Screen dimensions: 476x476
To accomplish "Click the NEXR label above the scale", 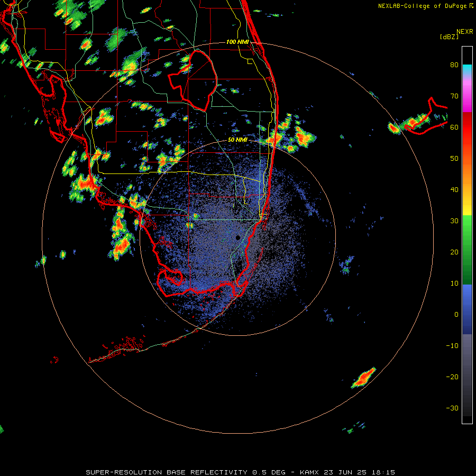I will 465,32.
